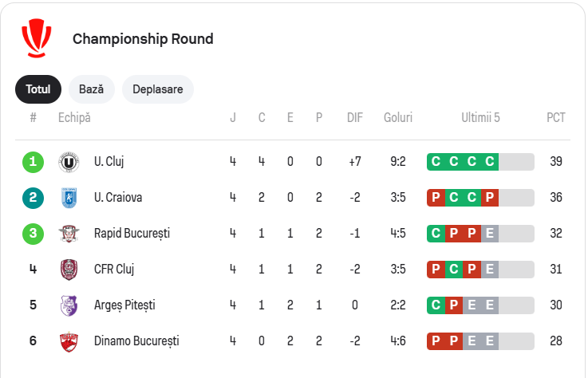Click the Rapid București club crest
588x378 pixels.
[69, 234]
